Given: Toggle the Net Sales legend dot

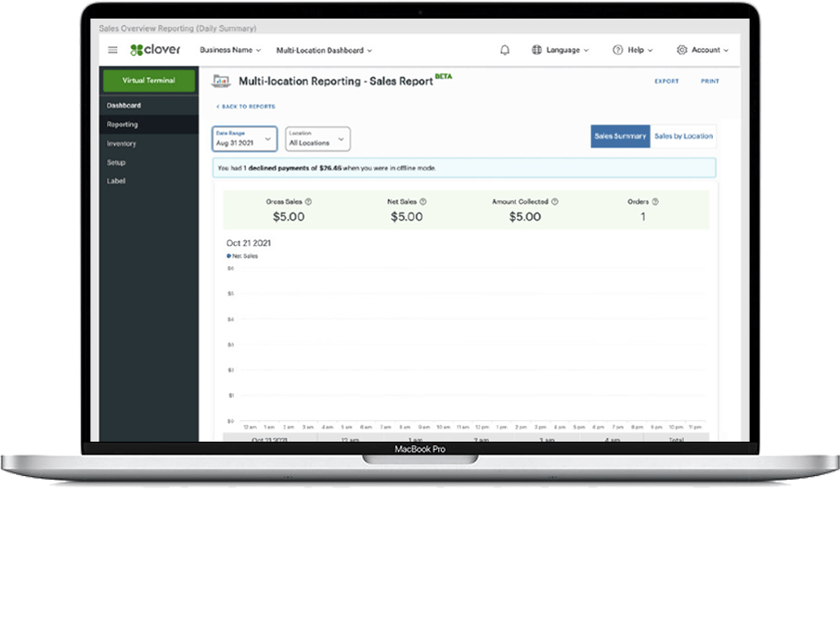Looking at the screenshot, I should click(228, 256).
